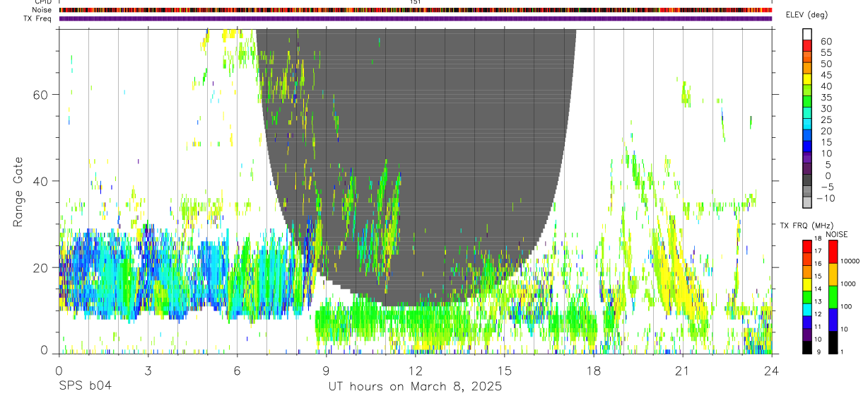
Task: Click the white top swatch of ELEV colorbar
Action: 807,34
